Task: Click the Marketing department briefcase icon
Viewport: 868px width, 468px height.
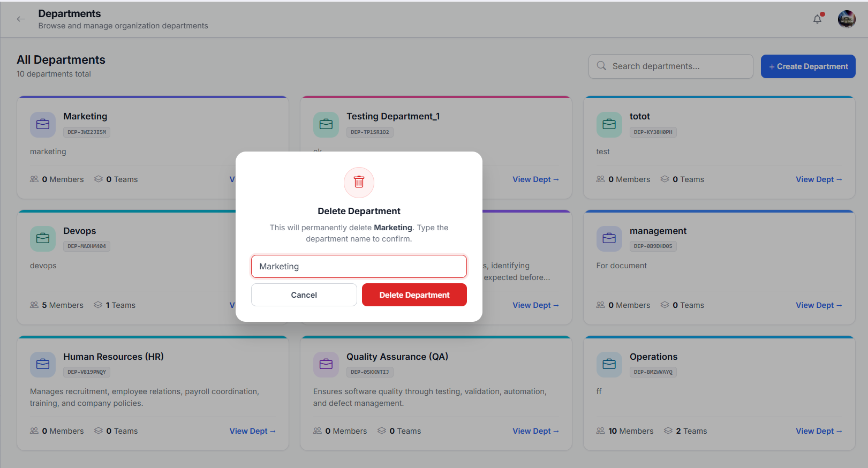Action: coord(43,125)
